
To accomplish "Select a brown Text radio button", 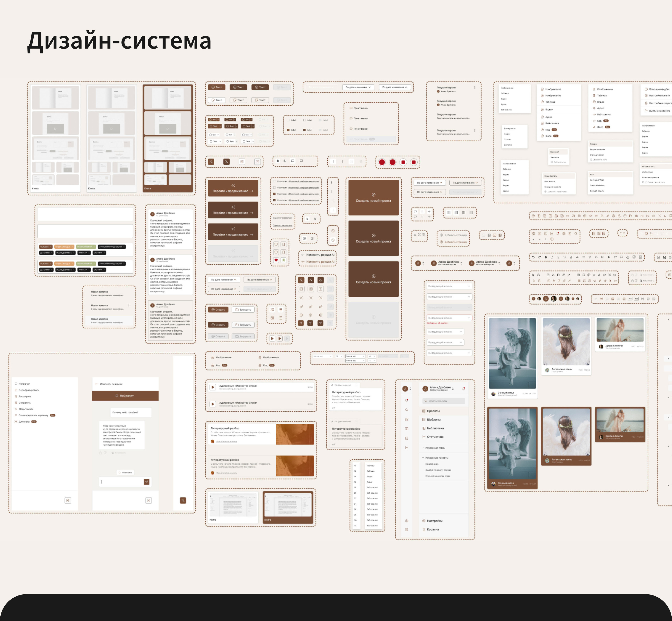I will (211, 120).
